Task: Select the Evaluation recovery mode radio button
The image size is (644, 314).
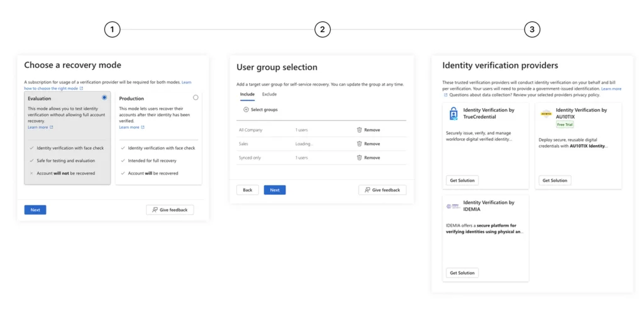Action: click(x=104, y=97)
